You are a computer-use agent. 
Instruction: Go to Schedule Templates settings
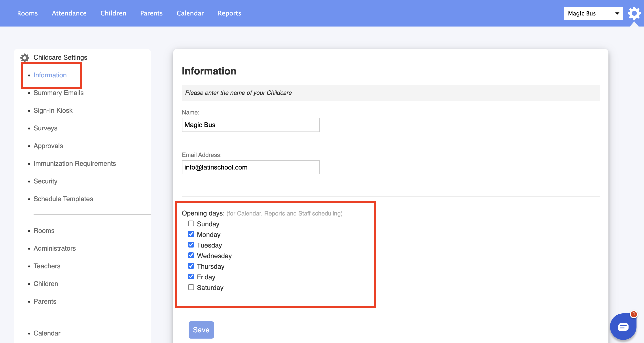63,199
